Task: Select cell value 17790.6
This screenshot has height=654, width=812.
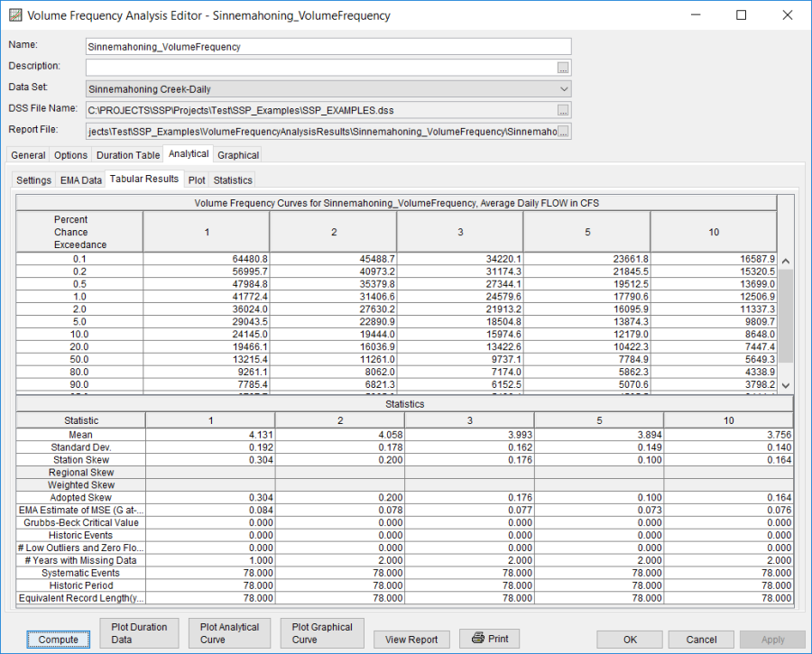Action: point(586,297)
